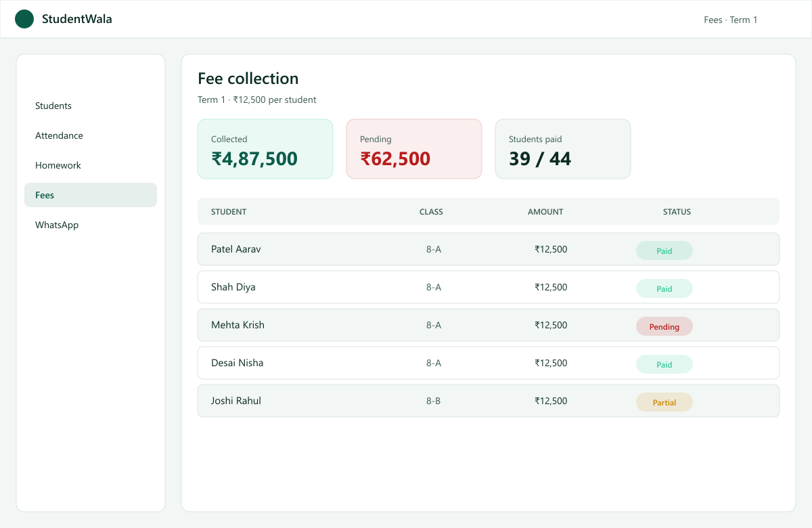The width and height of the screenshot is (812, 528).
Task: Click the ₹12,500 amount for Shah Diya
Action: point(551,287)
